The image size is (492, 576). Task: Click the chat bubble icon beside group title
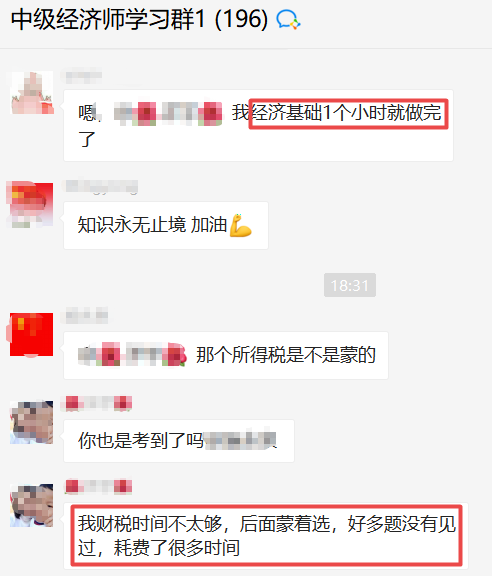(288, 19)
